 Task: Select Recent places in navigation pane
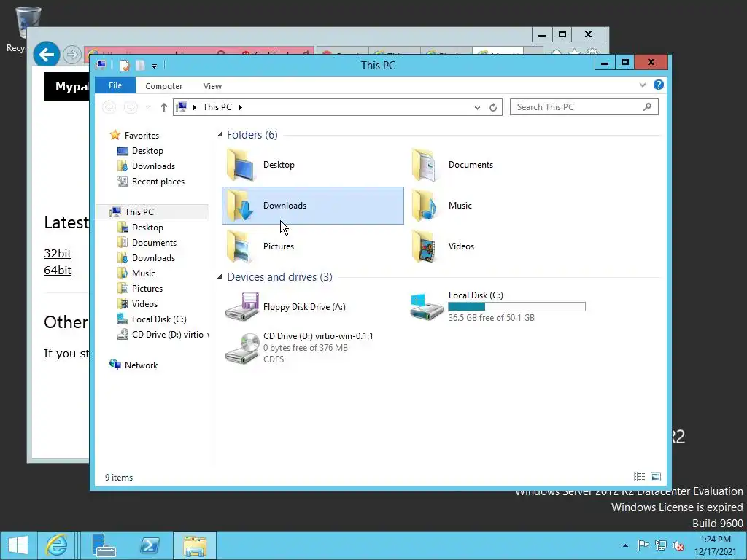158,182
